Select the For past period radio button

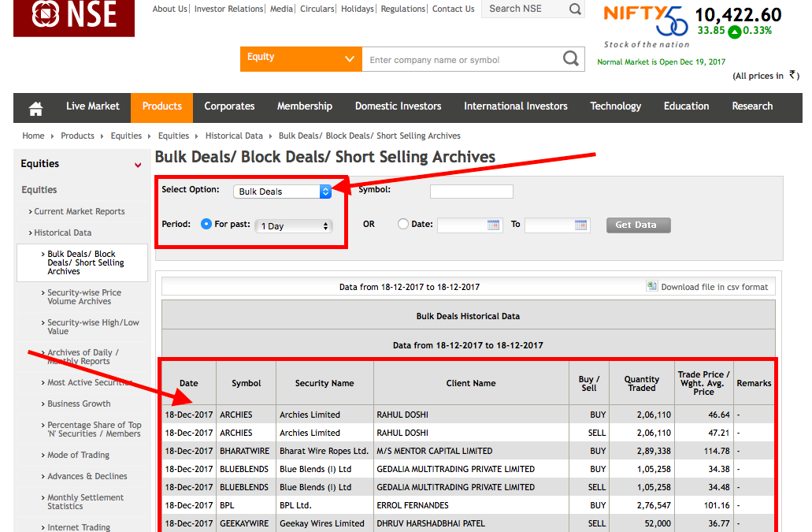coord(206,224)
